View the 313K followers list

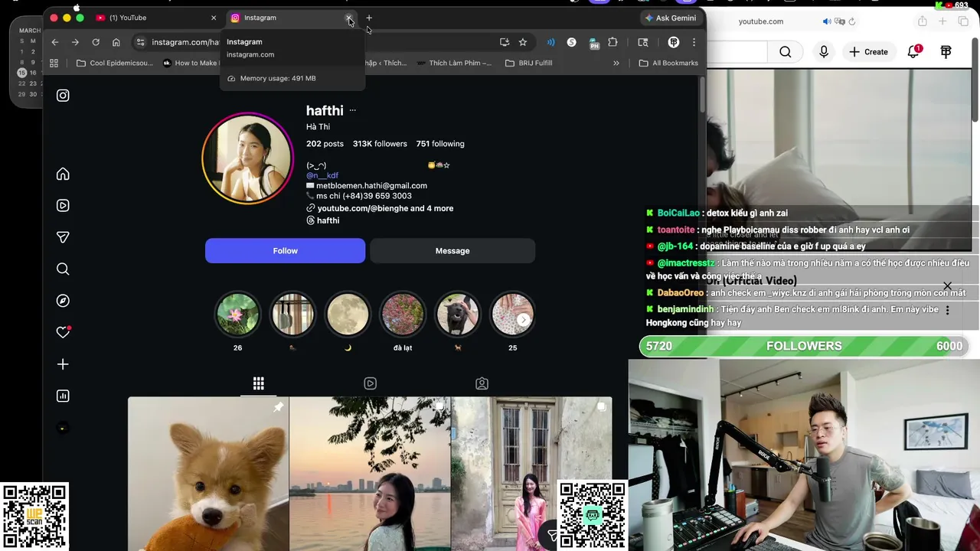click(380, 144)
